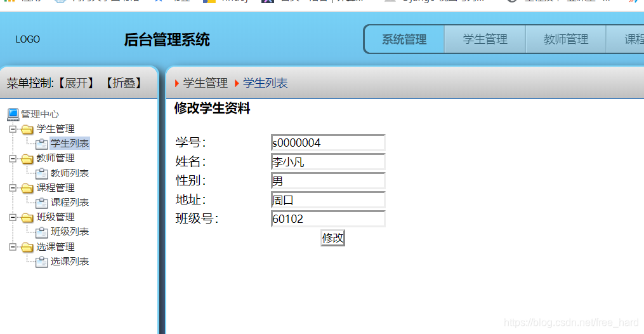The height and width of the screenshot is (334, 644).
Task: Select 学生列表 in the sidebar tree
Action: (x=70, y=144)
